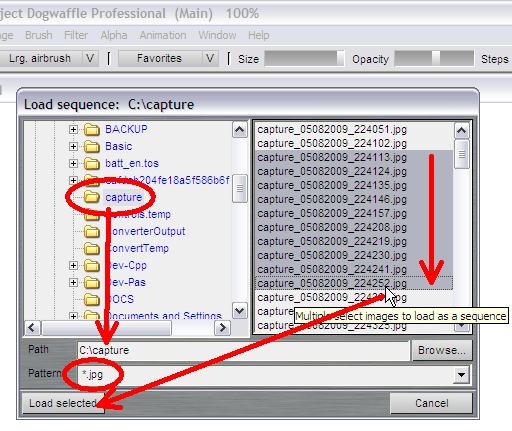
Task: Click the Cancel button
Action: pyautogui.click(x=431, y=403)
